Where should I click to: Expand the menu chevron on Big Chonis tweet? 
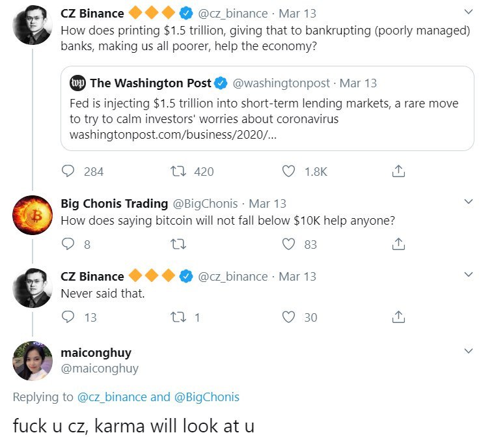point(469,201)
